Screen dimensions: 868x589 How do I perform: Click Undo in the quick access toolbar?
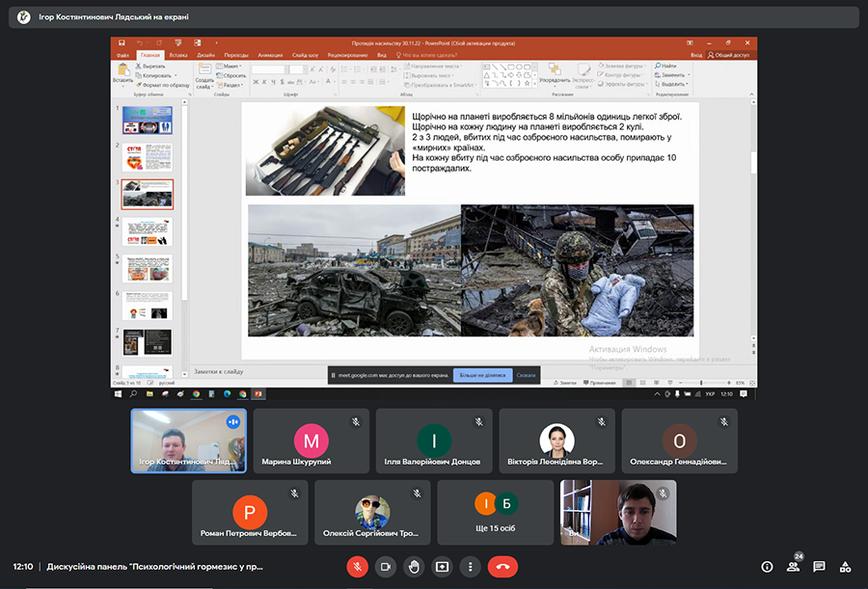140,42
